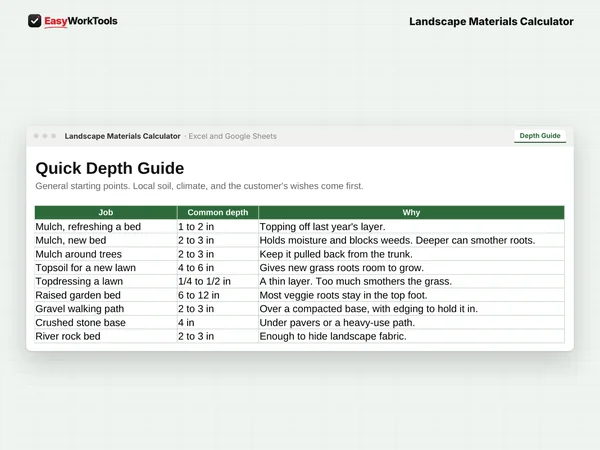
Task: Click A thin layer. Too much smothers cell
Action: 411,281
